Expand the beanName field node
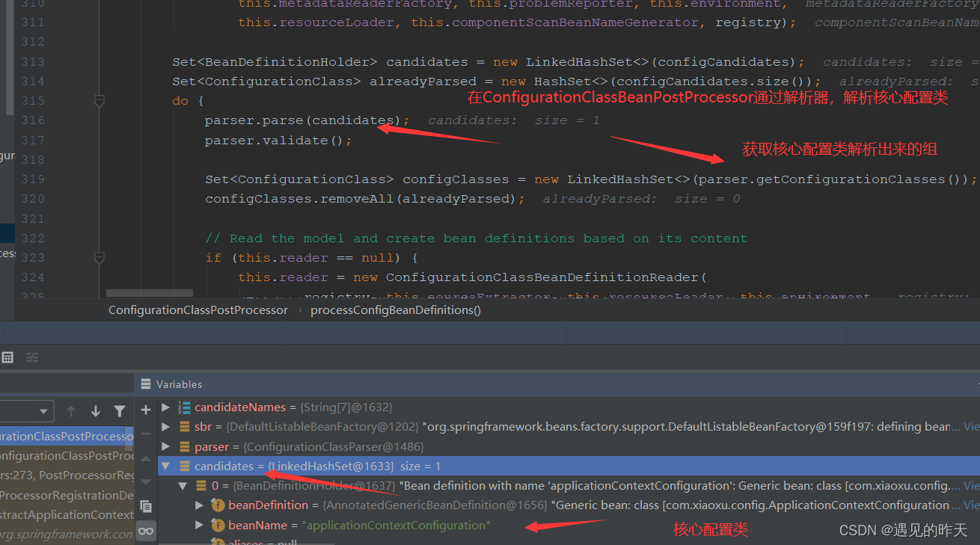The width and height of the screenshot is (980, 545). pyautogui.click(x=199, y=525)
